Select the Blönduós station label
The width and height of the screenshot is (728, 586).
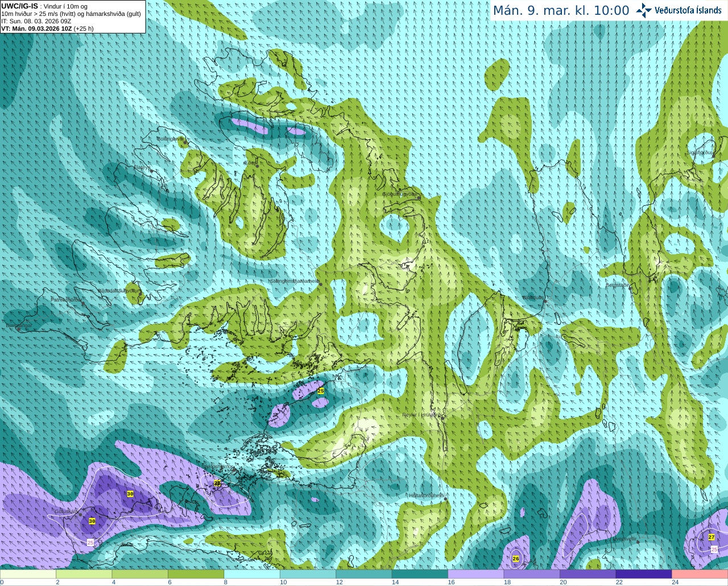(x=533, y=298)
